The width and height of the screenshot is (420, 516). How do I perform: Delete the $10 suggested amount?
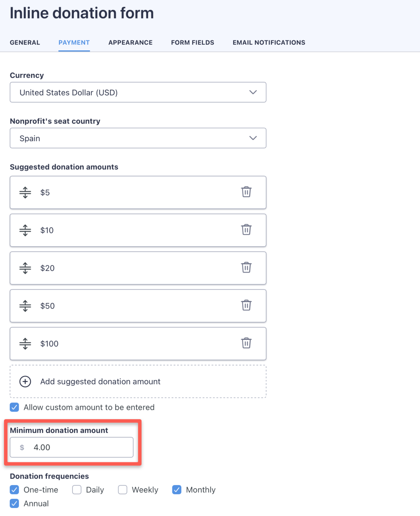[x=247, y=230]
